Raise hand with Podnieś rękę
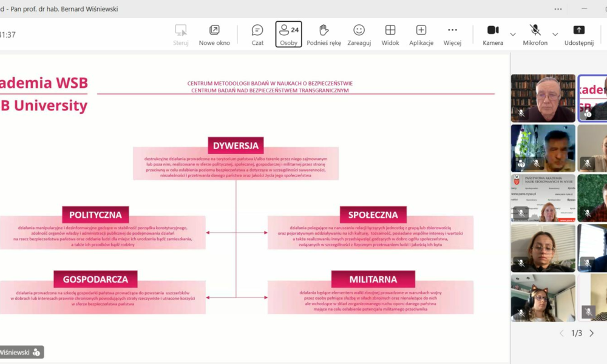Image resolution: width=607 pixels, height=364 pixels. pos(324,35)
